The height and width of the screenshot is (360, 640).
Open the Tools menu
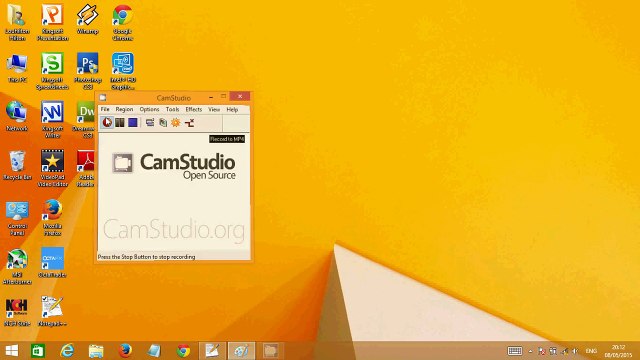pos(172,109)
